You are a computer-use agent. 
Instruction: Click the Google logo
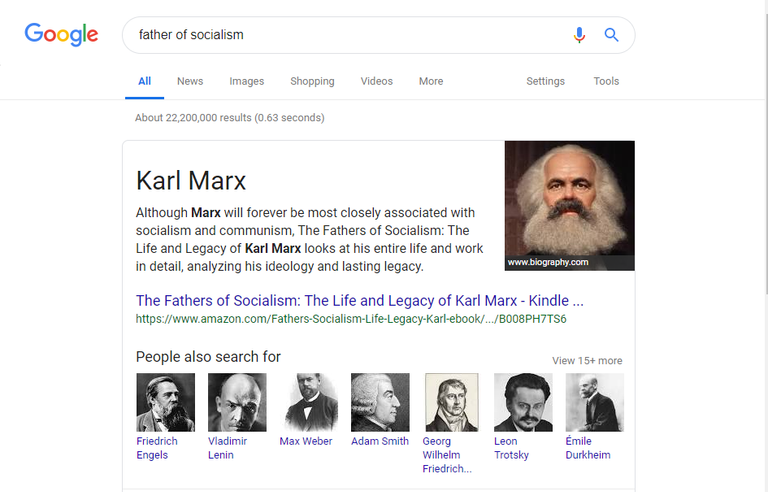(61, 35)
